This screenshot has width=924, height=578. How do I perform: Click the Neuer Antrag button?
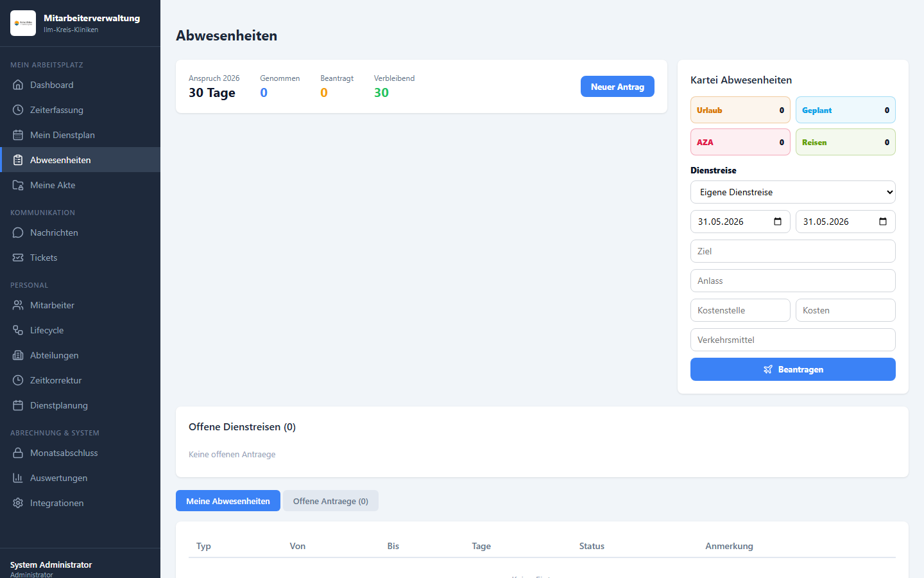(617, 87)
